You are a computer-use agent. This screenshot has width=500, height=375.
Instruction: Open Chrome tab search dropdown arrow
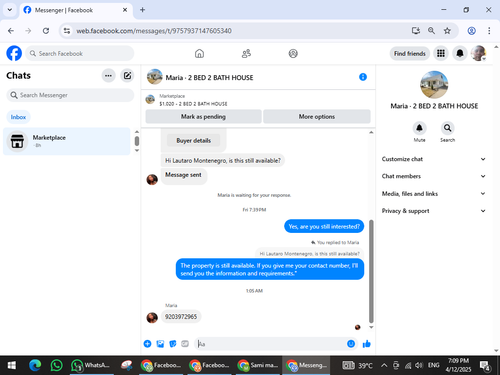pos(10,10)
